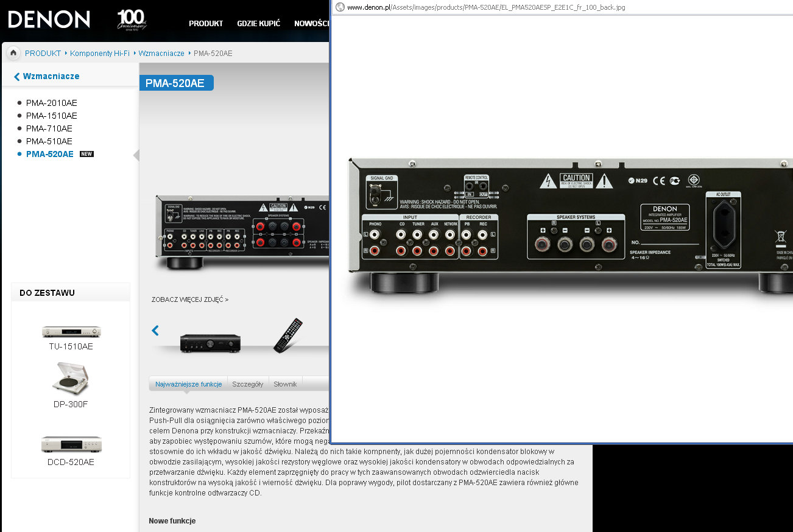
Task: Click the PMA-520AE blue title label
Action: (x=176, y=83)
